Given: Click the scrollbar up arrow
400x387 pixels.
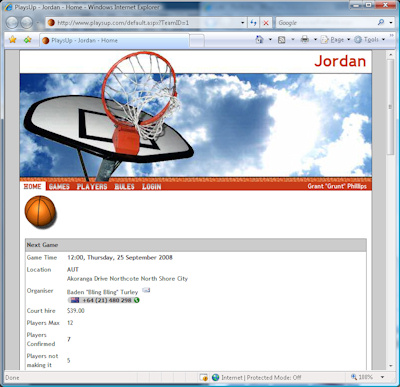Looking at the screenshot, I should (390, 54).
